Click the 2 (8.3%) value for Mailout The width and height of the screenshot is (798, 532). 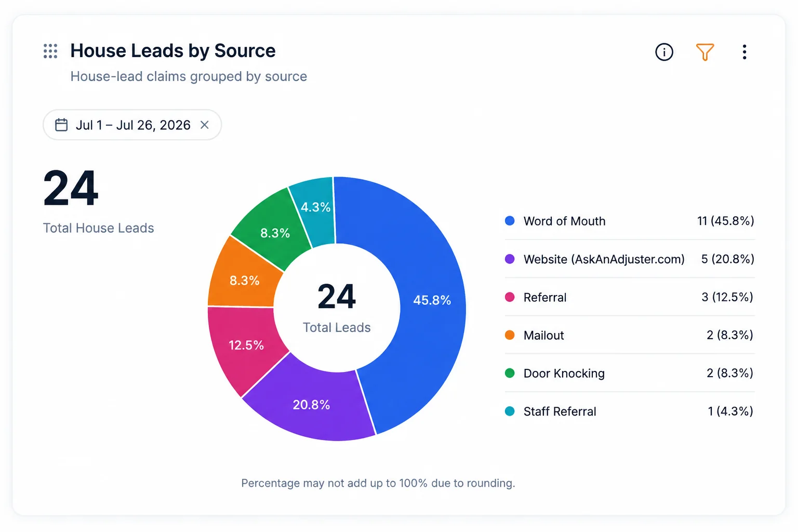point(730,335)
